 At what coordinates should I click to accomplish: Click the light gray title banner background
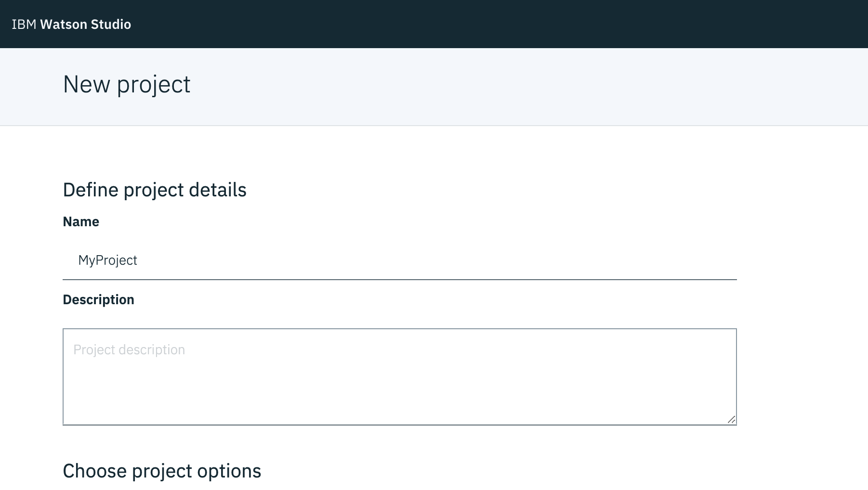(482, 87)
